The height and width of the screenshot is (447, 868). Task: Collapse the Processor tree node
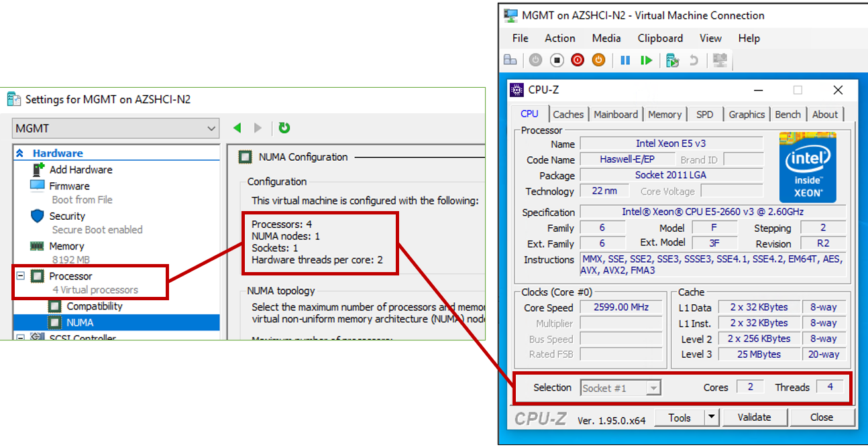click(20, 276)
